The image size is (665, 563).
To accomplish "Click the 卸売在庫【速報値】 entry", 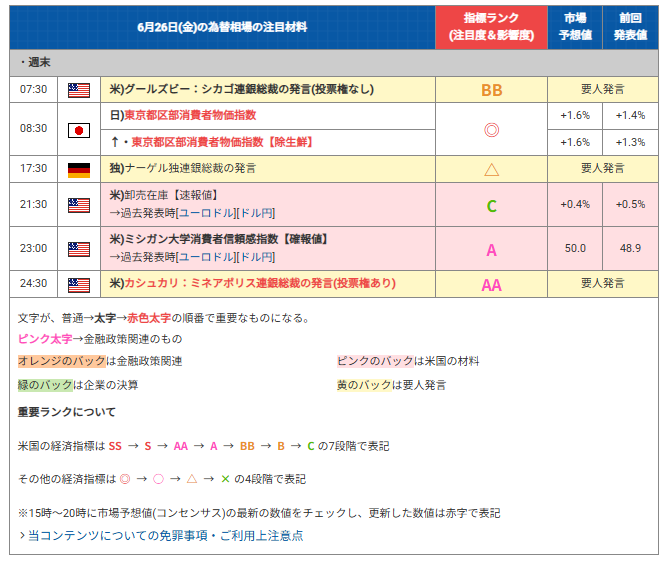I will coord(165,195).
